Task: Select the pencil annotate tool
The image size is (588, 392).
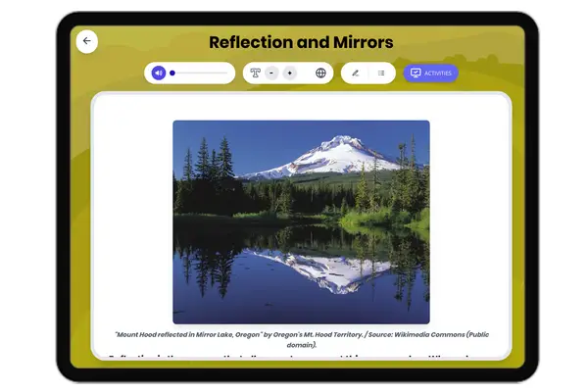Action: point(355,73)
